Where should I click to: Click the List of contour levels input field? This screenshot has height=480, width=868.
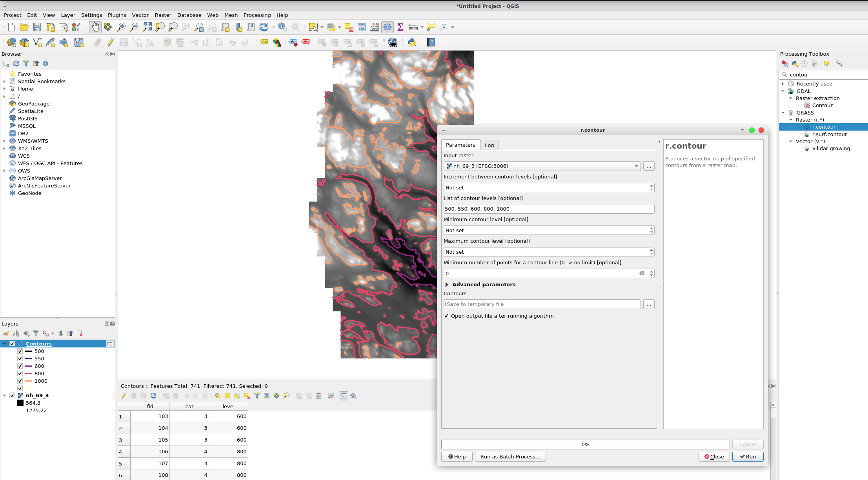pyautogui.click(x=548, y=209)
